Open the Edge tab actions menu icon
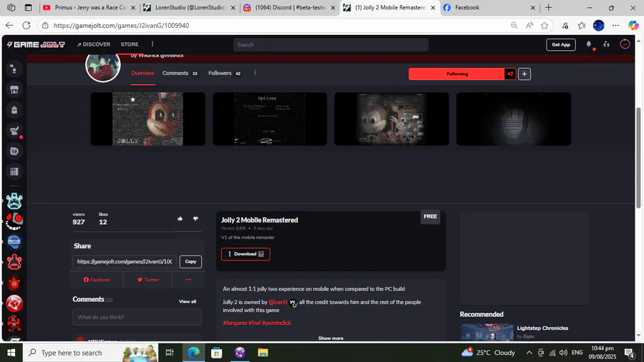644x362 pixels. coord(28,7)
